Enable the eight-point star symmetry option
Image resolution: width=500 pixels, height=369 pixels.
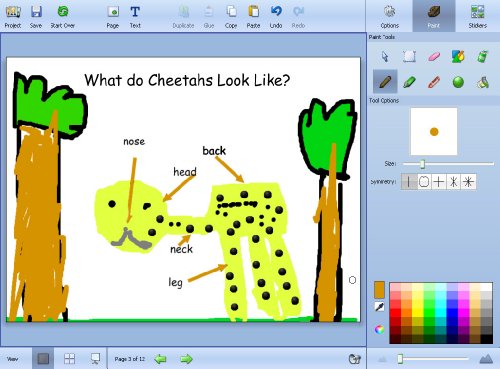click(x=468, y=182)
